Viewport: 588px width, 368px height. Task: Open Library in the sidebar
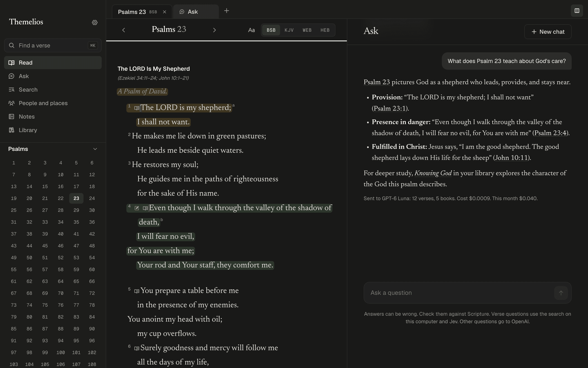(x=53, y=130)
